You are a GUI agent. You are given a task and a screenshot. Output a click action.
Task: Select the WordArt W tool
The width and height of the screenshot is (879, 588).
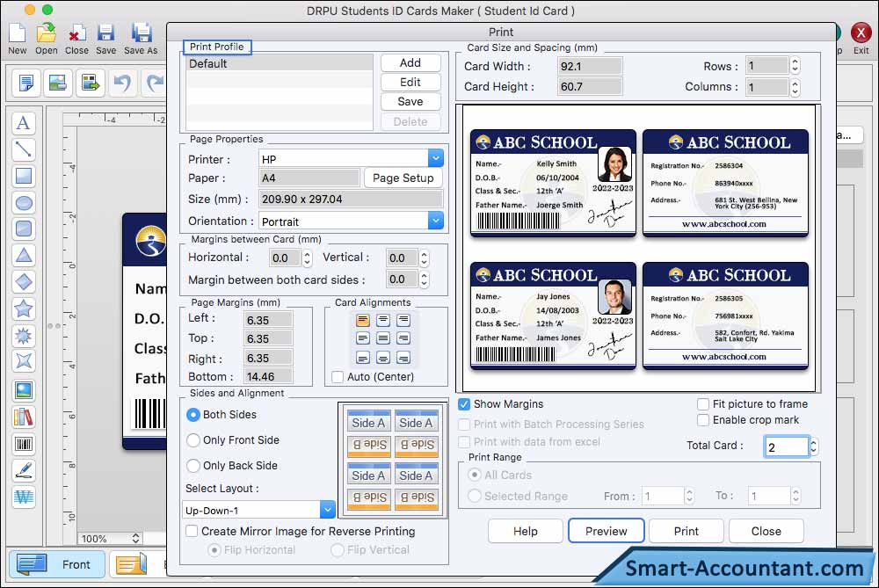point(24,497)
